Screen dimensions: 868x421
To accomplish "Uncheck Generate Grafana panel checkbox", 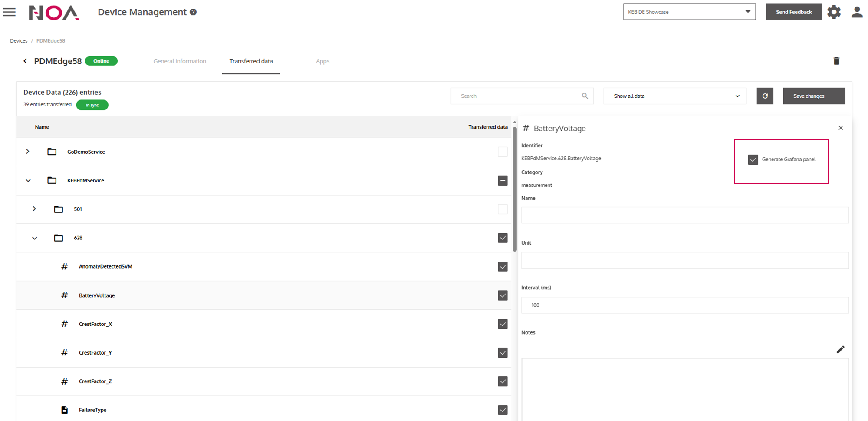I will 753,159.
